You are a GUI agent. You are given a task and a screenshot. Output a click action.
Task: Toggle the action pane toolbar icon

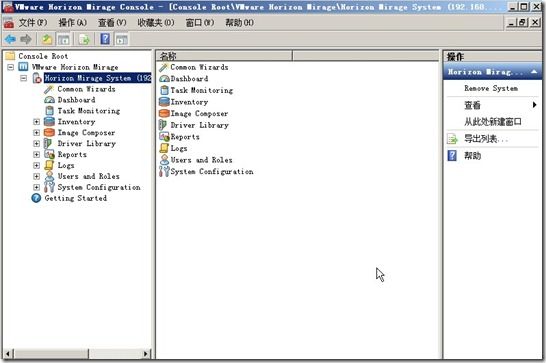[x=122, y=39]
